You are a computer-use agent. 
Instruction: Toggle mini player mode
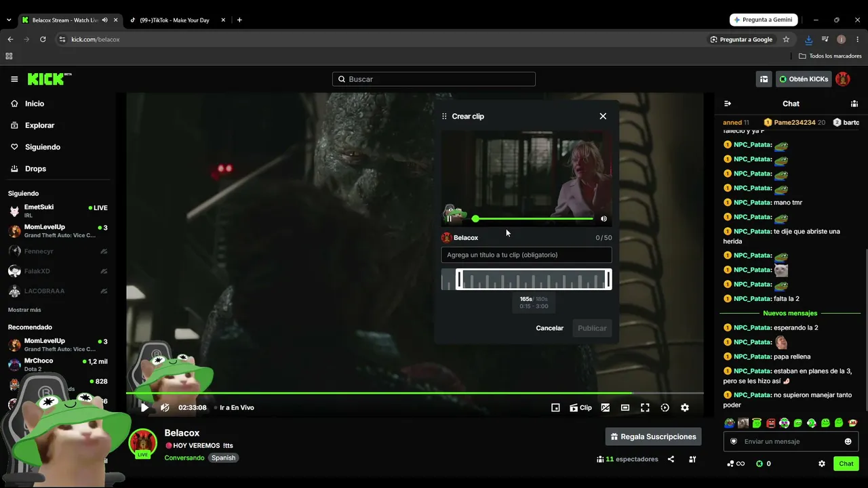click(555, 407)
